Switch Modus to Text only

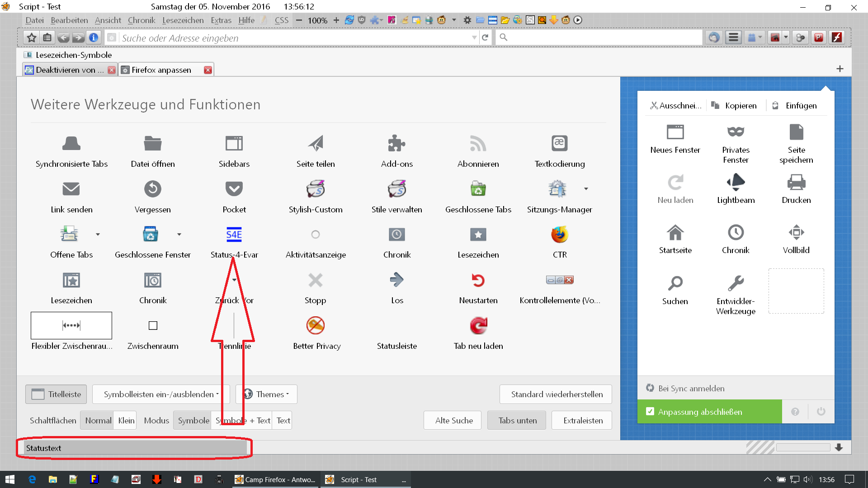tap(283, 420)
